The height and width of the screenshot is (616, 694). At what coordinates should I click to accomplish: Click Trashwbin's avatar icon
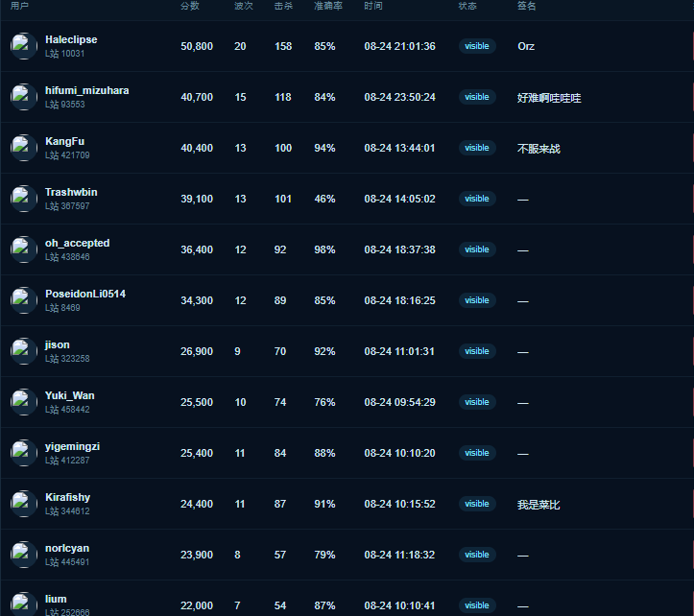(x=24, y=199)
